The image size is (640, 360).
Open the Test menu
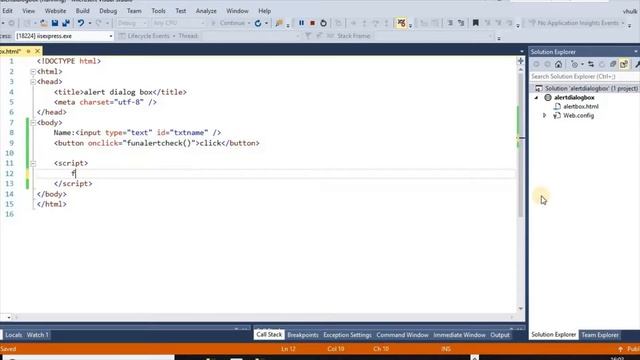click(181, 11)
